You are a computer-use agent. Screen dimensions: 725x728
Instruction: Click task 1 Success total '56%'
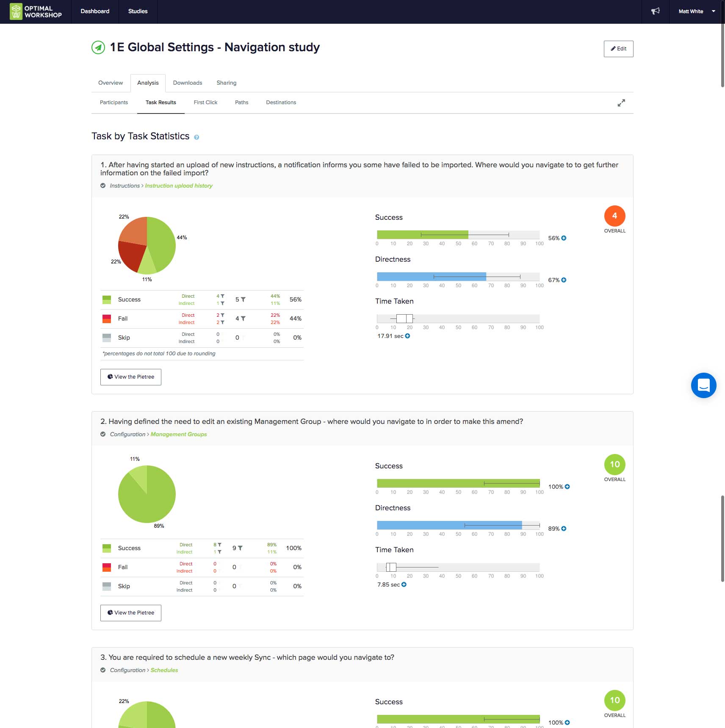coord(296,300)
